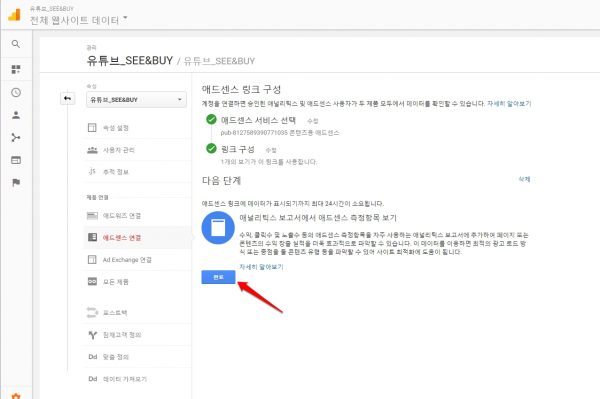Screen dimensions: 600x399
Task: Click the blue report circle icon
Action: point(218,228)
